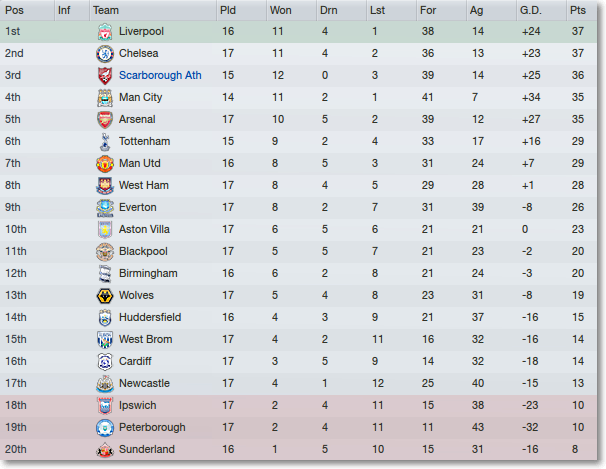
Task: Click the Chelsea club badge
Action: tap(105, 54)
